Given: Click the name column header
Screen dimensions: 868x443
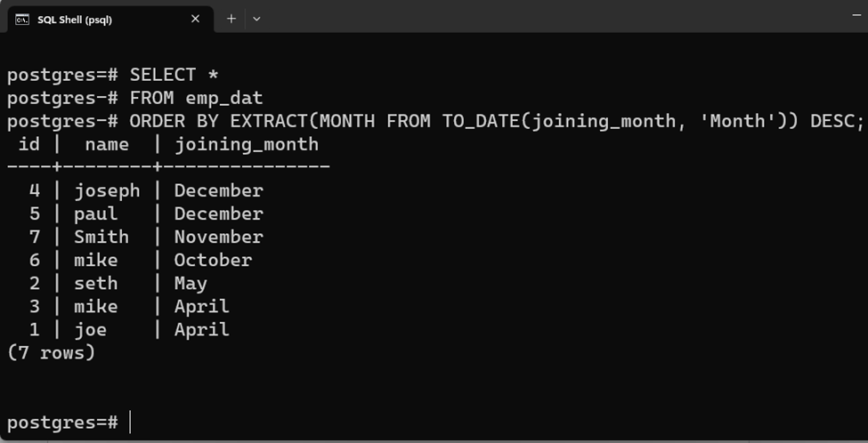Looking at the screenshot, I should click(x=107, y=145).
